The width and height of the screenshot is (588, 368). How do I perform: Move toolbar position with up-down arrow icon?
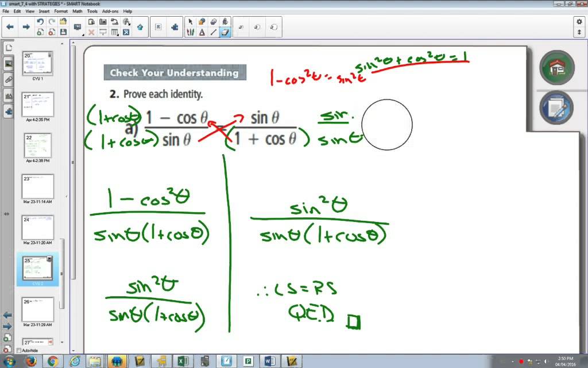(x=579, y=32)
